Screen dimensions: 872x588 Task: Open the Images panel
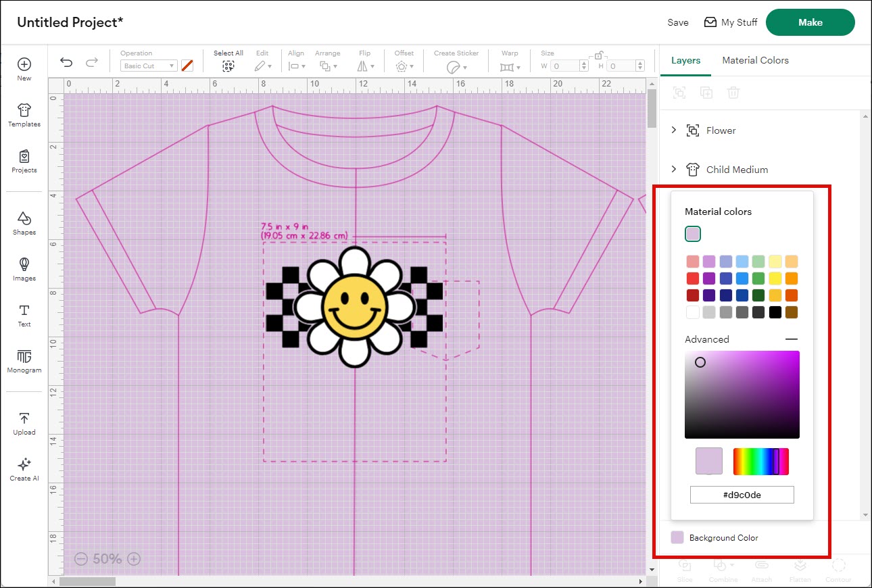coord(24,269)
